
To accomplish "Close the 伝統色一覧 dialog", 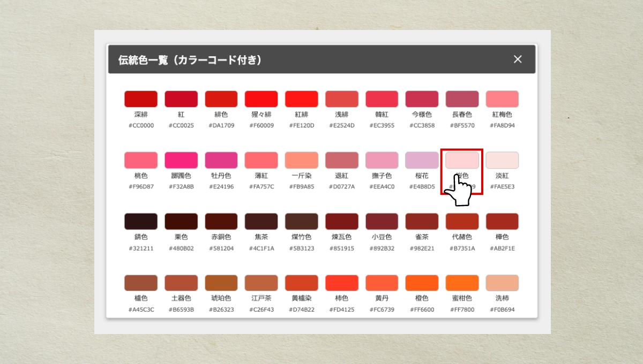I will [x=517, y=59].
